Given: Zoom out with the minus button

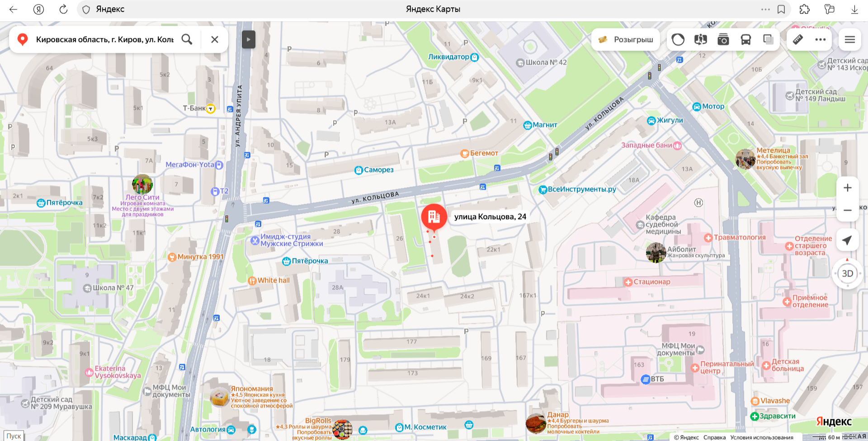Looking at the screenshot, I should click(x=848, y=210).
